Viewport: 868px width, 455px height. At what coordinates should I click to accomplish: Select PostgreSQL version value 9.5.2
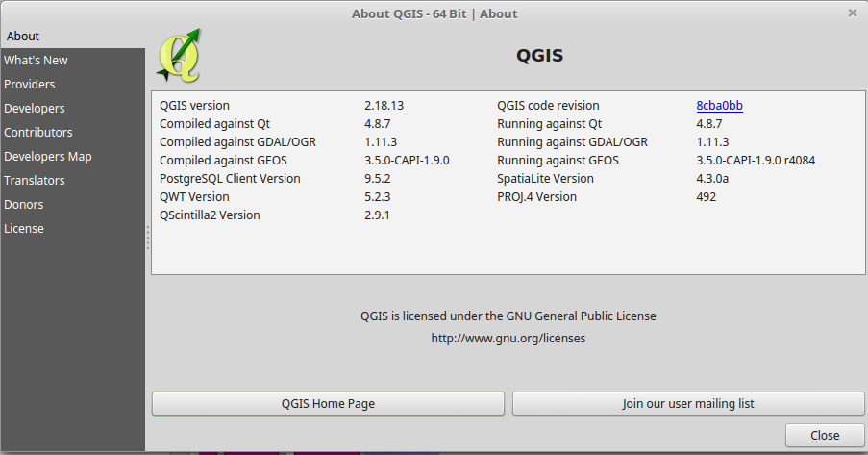(x=377, y=179)
